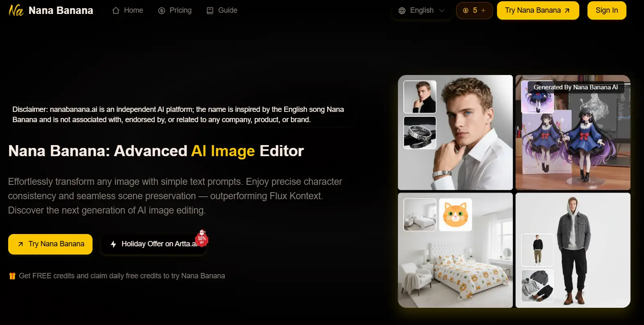Screen dimensions: 644x325
Task: Click the plus icon beside credits count
Action: tap(483, 11)
